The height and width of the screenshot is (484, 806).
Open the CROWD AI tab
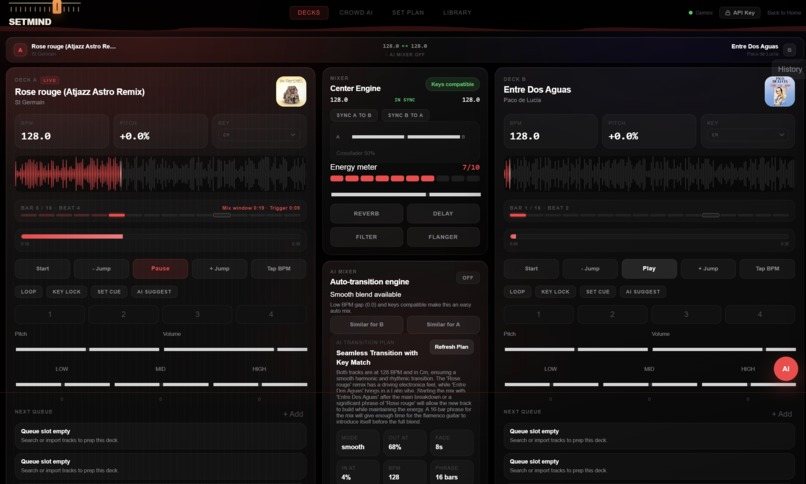click(356, 12)
